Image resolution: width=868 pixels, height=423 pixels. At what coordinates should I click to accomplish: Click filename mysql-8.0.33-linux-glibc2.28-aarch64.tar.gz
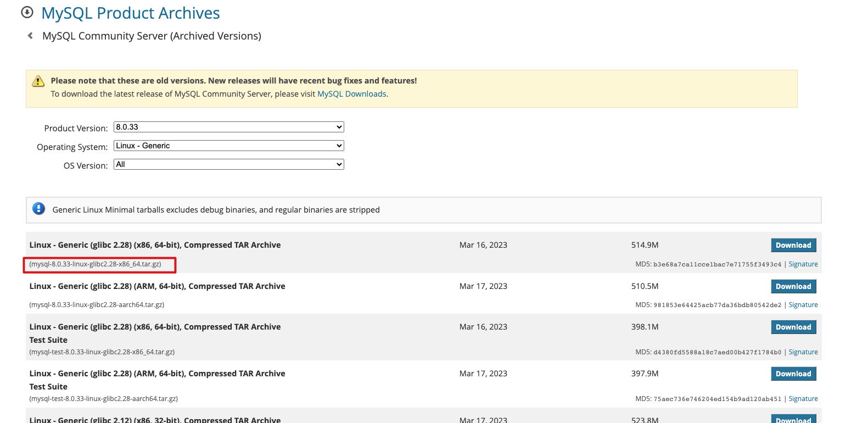click(97, 305)
